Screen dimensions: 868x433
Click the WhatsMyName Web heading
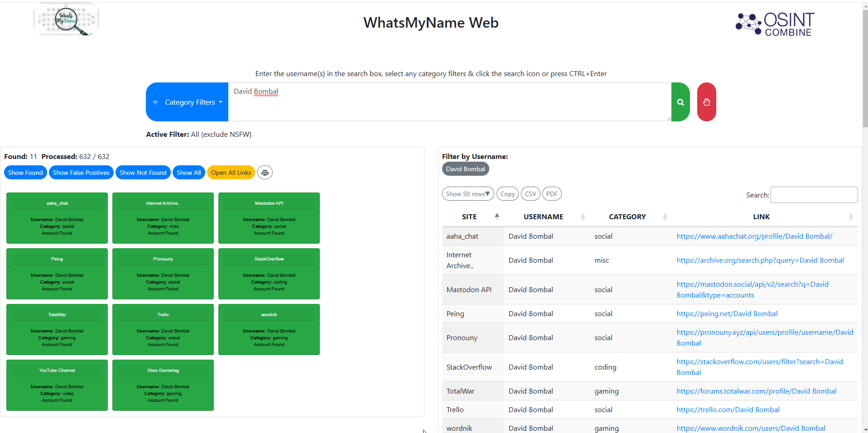[x=431, y=23]
